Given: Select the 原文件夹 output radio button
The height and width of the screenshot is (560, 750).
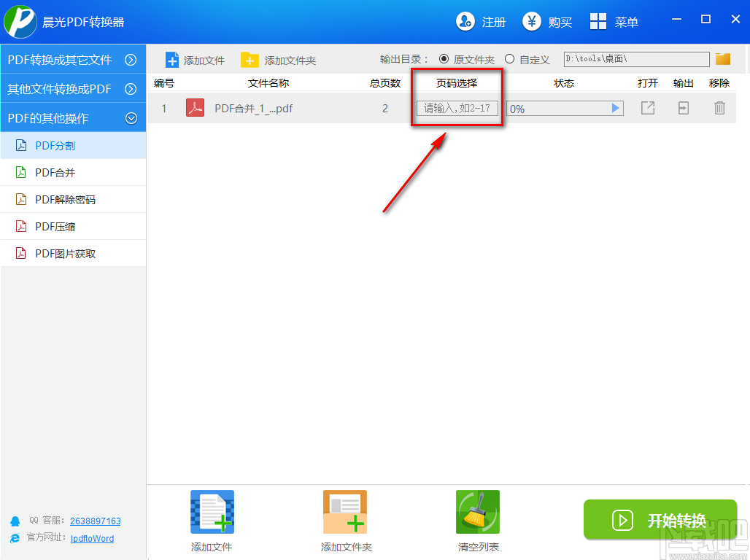Looking at the screenshot, I should coord(444,59).
